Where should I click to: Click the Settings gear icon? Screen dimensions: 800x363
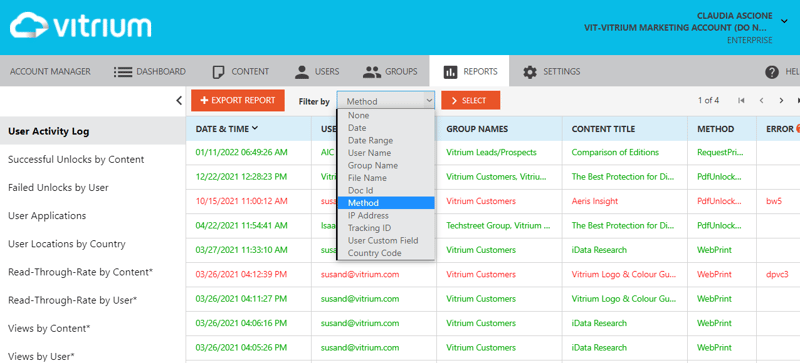coord(530,72)
